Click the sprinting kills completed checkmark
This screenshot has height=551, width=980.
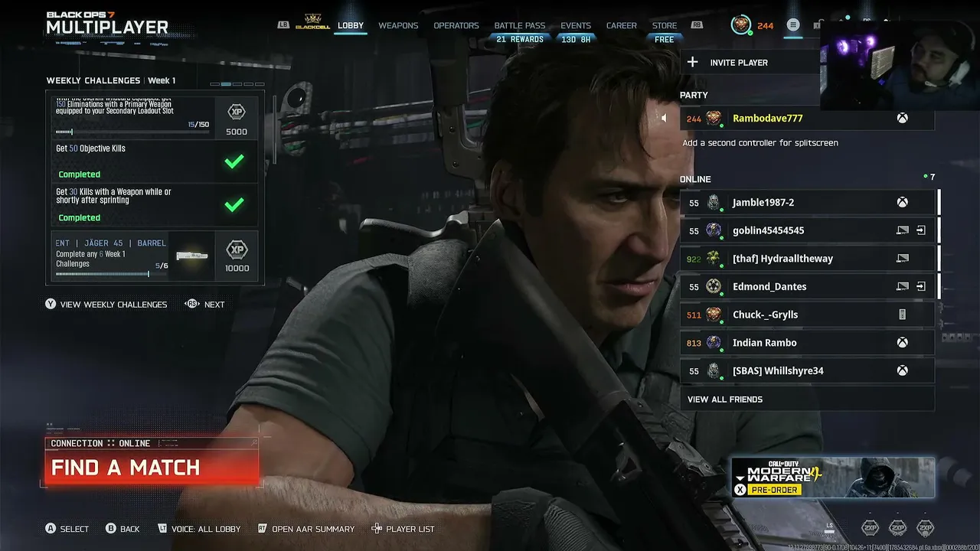pyautogui.click(x=234, y=204)
